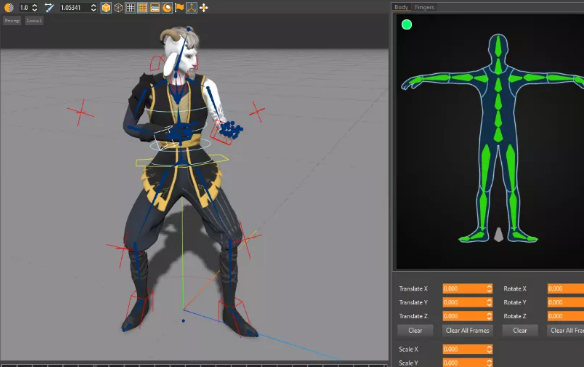The height and width of the screenshot is (367, 584).
Task: Switch to the Body tab
Action: coord(401,7)
